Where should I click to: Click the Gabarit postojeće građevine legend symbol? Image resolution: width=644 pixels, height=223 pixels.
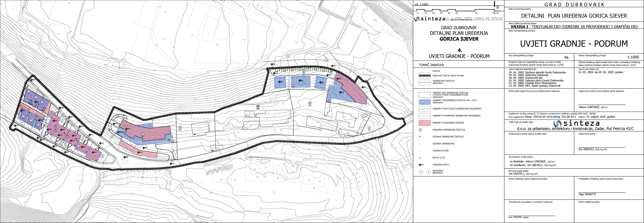425,109
